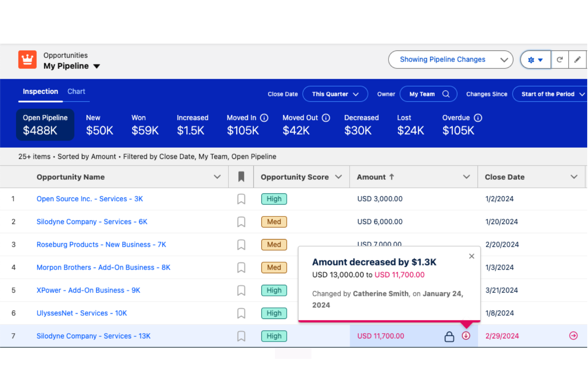Open the Opportunity Name column menu
Image resolution: width=588 pixels, height=392 pixels.
217,177
